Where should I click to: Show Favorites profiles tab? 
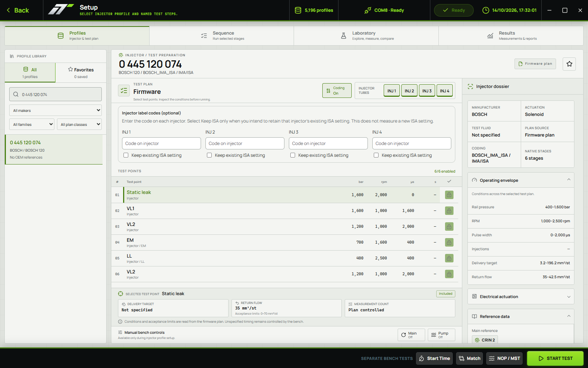click(81, 72)
